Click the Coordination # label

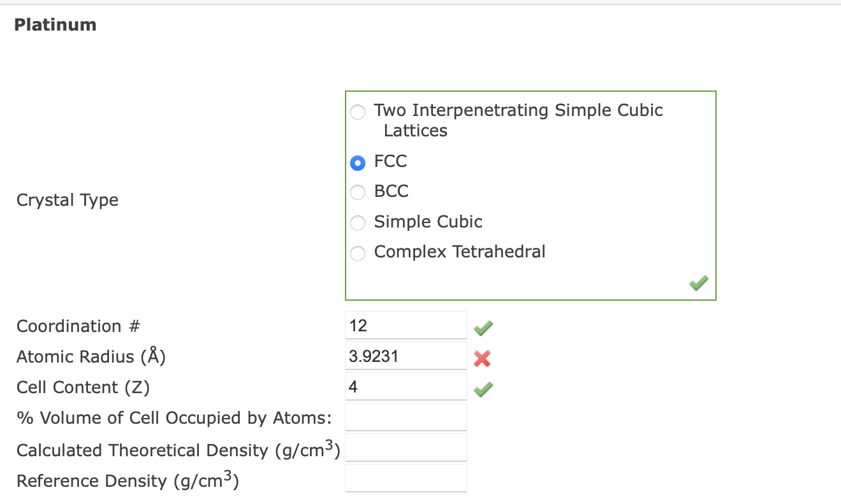tap(77, 326)
